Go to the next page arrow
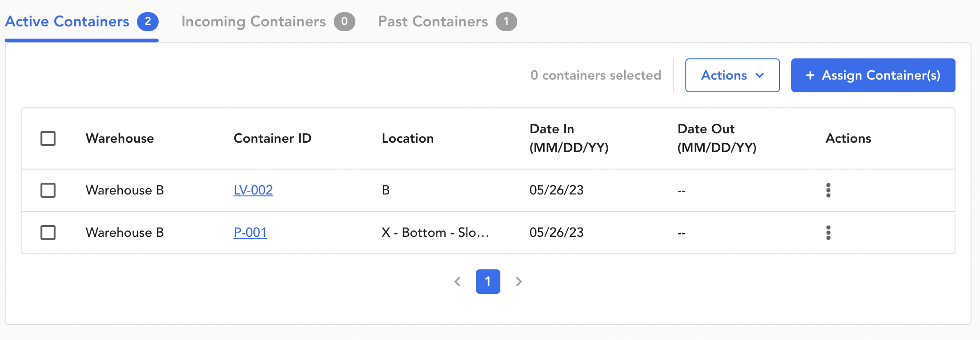 click(519, 282)
